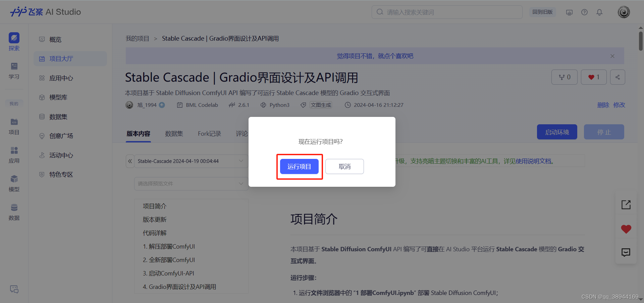The image size is (644, 303).
Task: Jump to 1. 解压部署ComfyUI in outline
Action: point(169,247)
